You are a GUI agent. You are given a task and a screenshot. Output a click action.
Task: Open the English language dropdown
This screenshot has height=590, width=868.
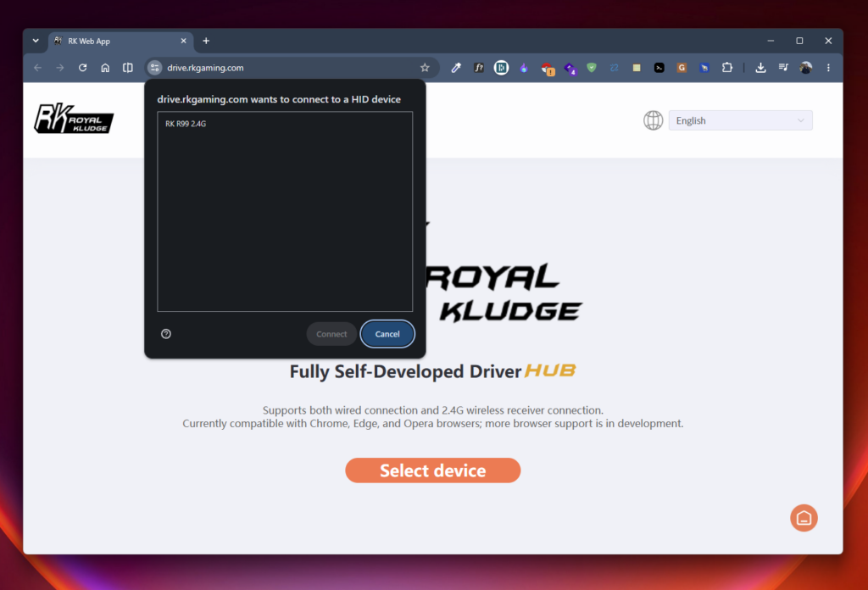coord(740,120)
